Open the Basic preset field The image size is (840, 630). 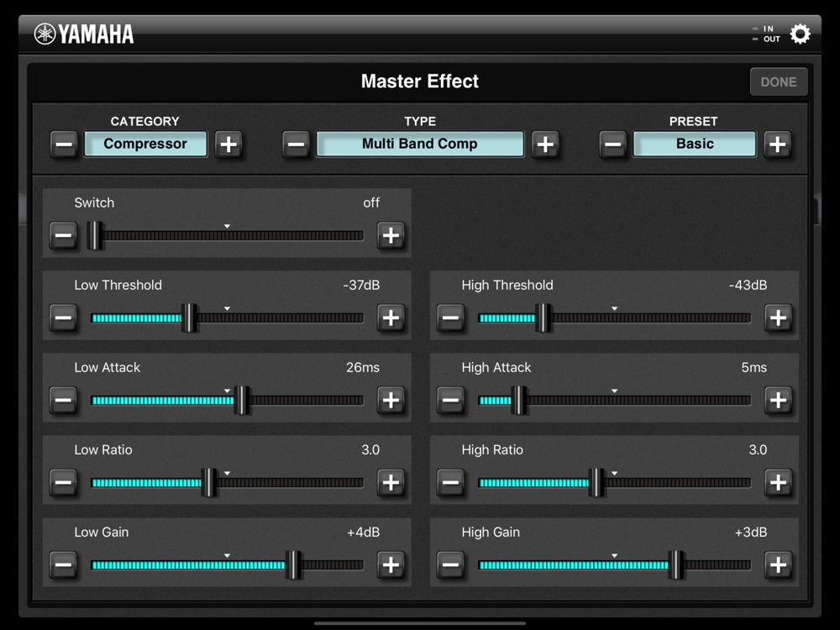click(x=695, y=144)
